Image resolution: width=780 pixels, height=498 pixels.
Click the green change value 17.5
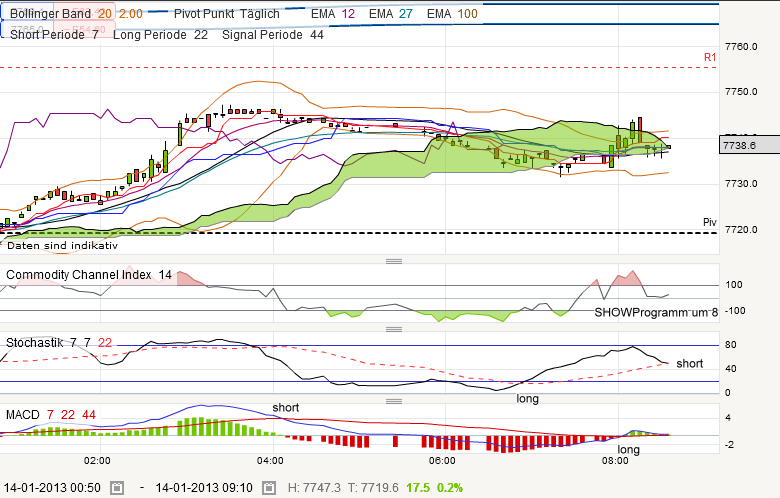[x=418, y=488]
